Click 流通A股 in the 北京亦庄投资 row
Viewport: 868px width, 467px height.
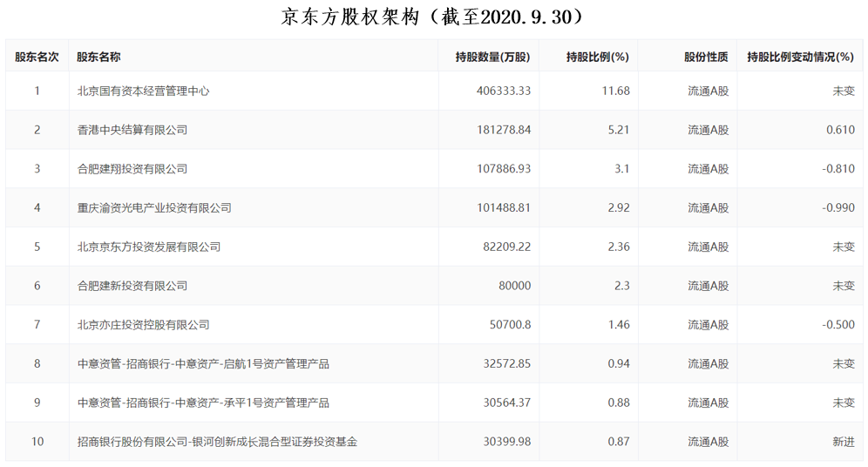click(x=708, y=325)
